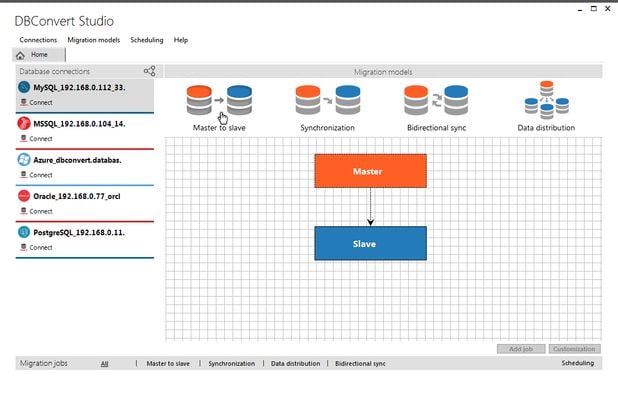618x394 pixels.
Task: Maximize the DBConvert Studio window
Action: (x=594, y=8)
